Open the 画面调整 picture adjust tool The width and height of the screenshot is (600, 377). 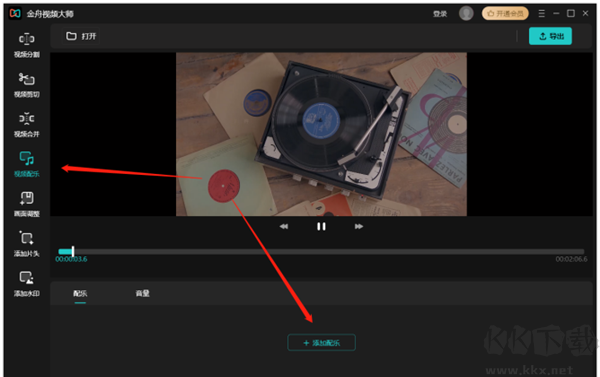(26, 204)
